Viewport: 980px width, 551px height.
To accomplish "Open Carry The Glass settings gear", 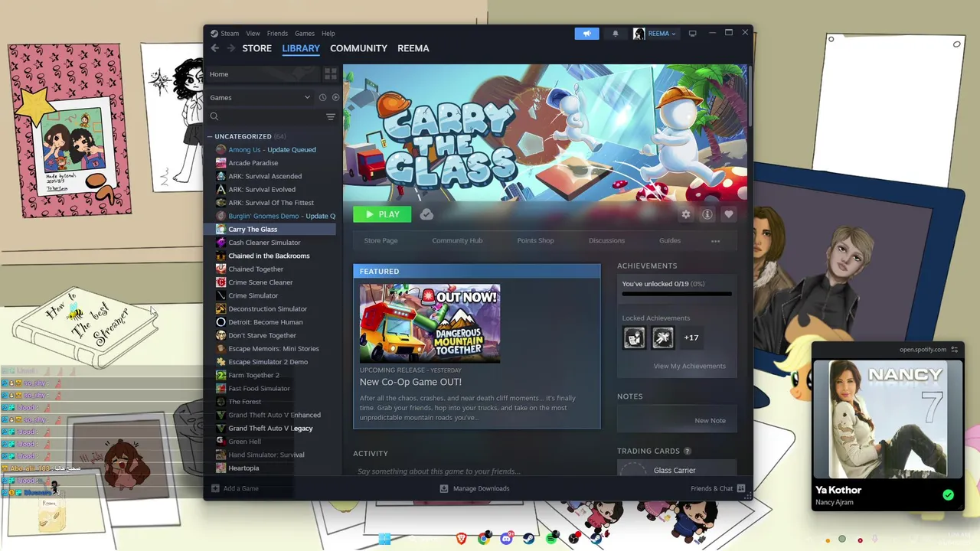I will 686,215.
